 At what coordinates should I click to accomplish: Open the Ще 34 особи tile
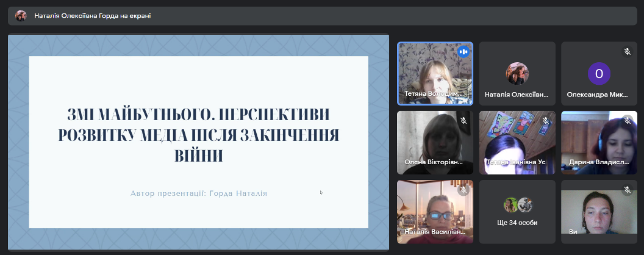[517, 212]
